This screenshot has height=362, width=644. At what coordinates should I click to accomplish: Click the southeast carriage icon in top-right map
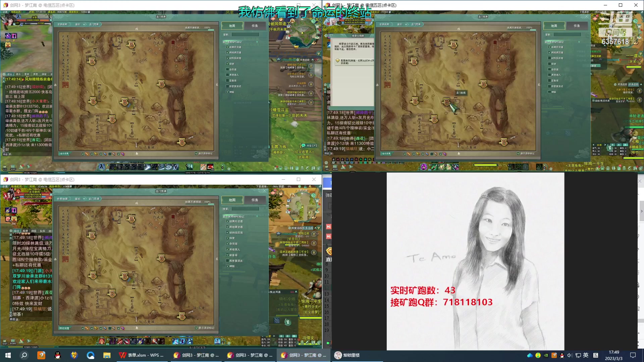(503, 142)
